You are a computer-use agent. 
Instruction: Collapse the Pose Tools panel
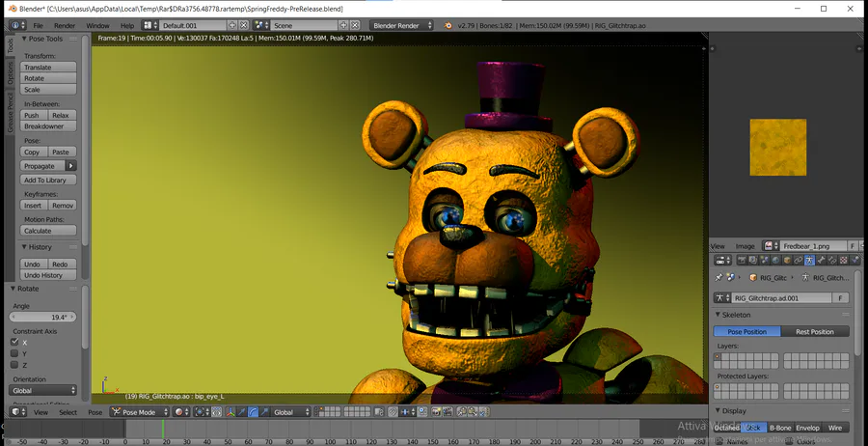(x=24, y=39)
